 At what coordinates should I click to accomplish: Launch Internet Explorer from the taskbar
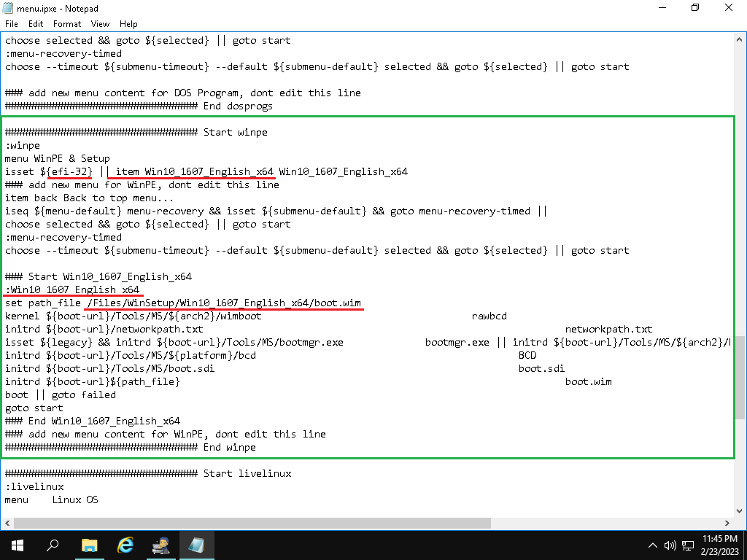click(x=125, y=545)
